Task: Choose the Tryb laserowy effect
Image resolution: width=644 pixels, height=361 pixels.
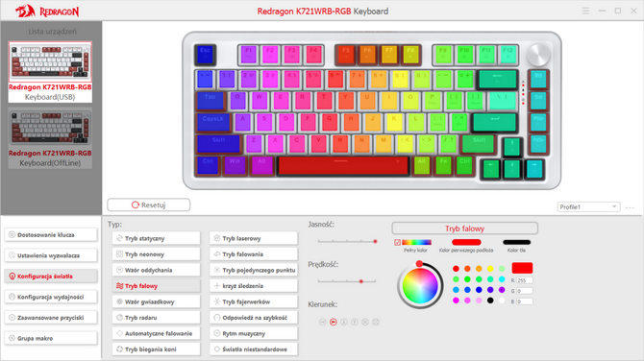Action: 254,238
